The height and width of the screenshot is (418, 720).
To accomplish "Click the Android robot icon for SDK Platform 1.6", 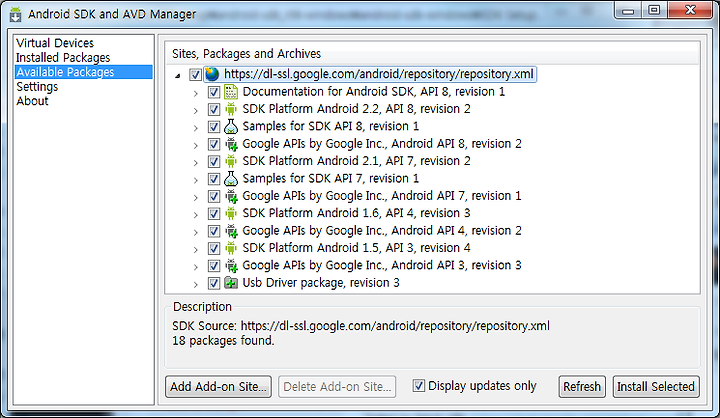I will [x=231, y=213].
